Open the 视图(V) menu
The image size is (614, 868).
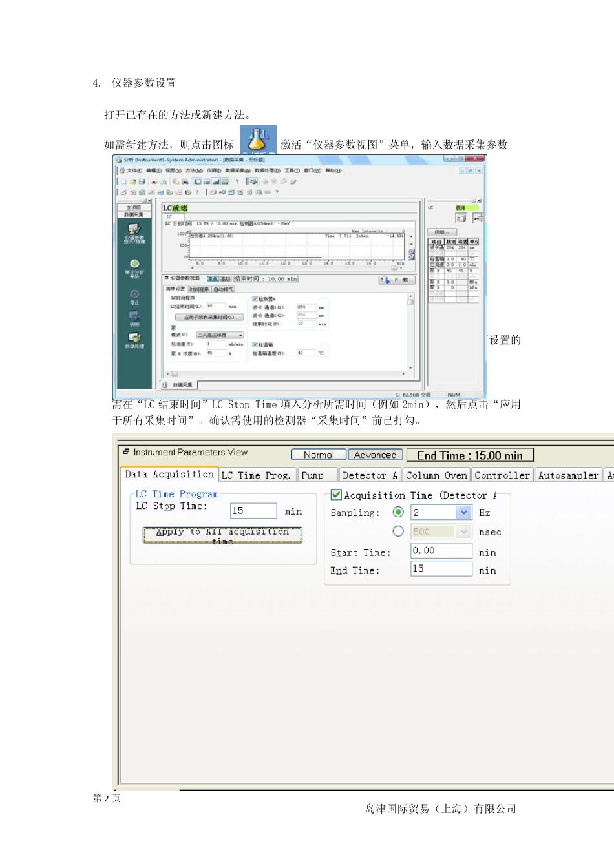coord(173,171)
